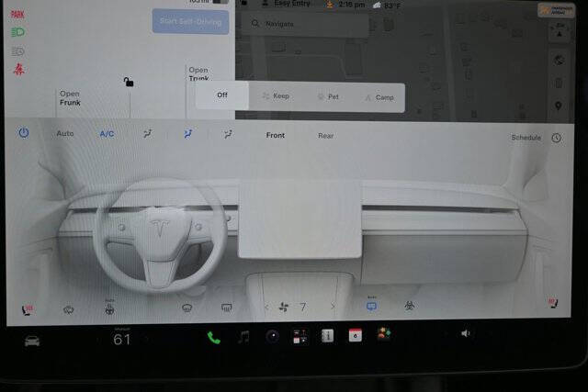Decrease fan speed with left chevron

266,307
